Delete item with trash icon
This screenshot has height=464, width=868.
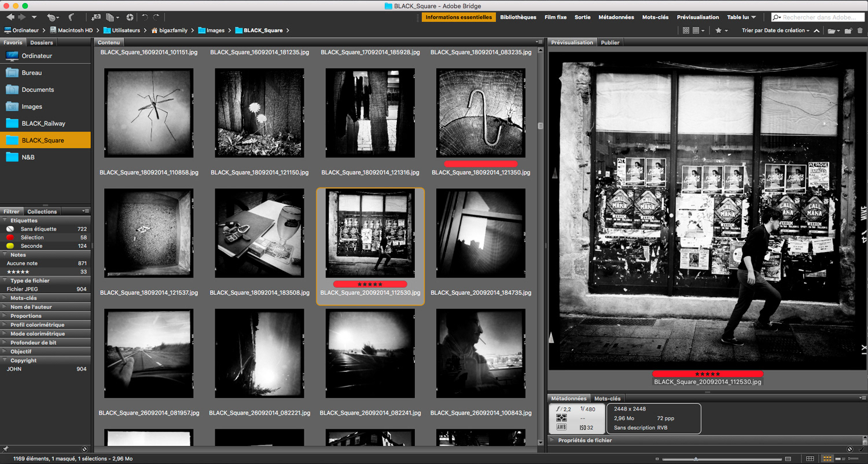(860, 31)
